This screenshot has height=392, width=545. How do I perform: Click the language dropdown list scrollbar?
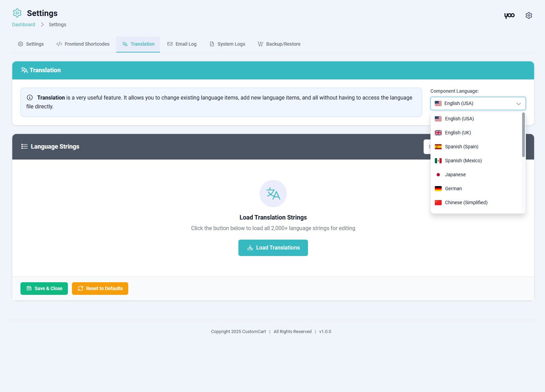pos(523,135)
